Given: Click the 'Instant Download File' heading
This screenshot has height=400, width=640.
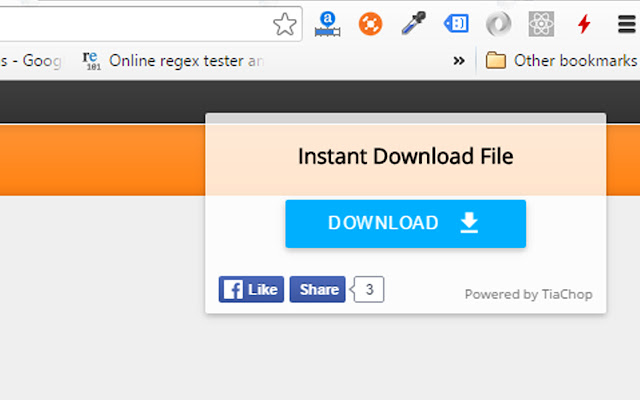Looking at the screenshot, I should coord(406,156).
